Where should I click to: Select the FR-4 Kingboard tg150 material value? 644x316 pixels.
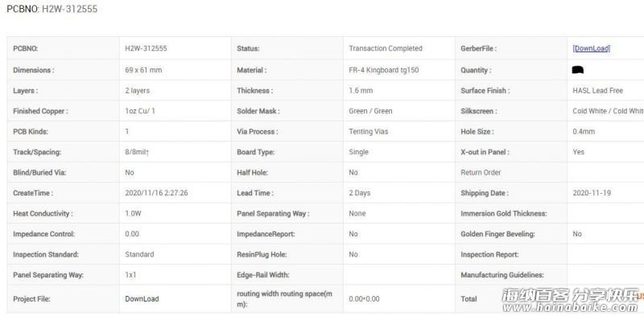click(x=384, y=70)
